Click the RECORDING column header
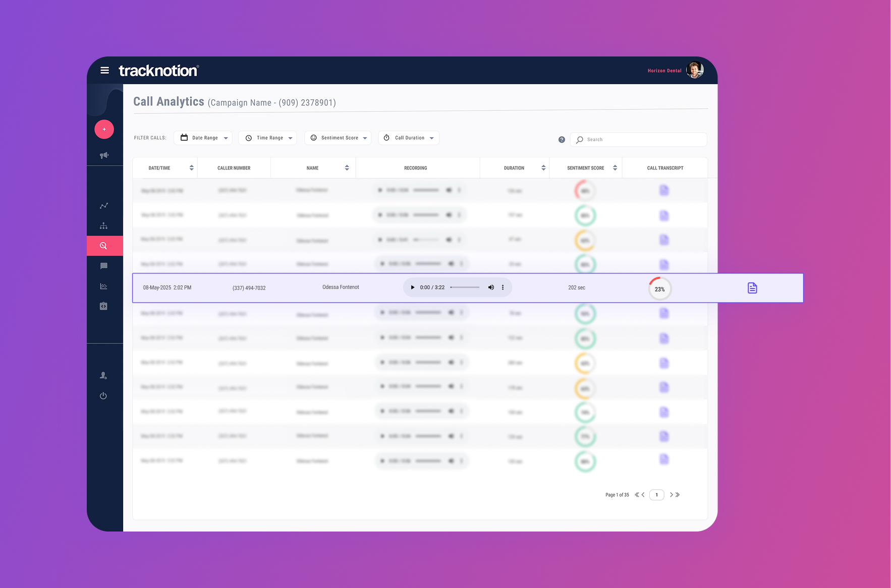This screenshot has height=588, width=891. [x=415, y=168]
